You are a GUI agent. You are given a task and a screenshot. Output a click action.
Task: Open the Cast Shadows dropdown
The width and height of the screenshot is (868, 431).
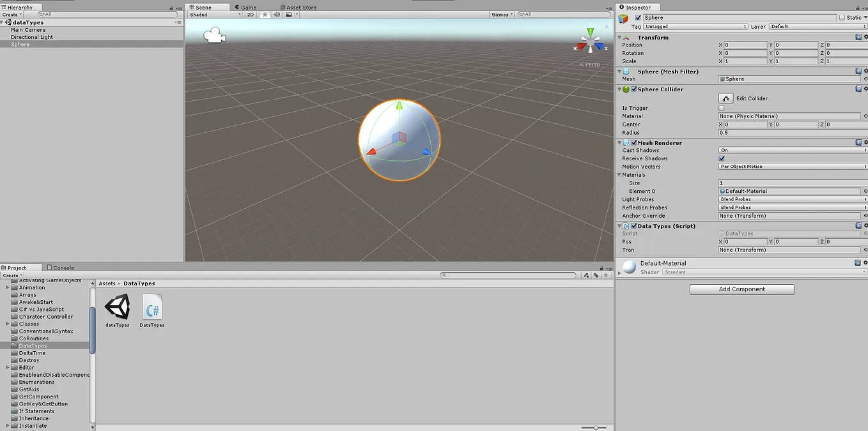pyautogui.click(x=791, y=150)
